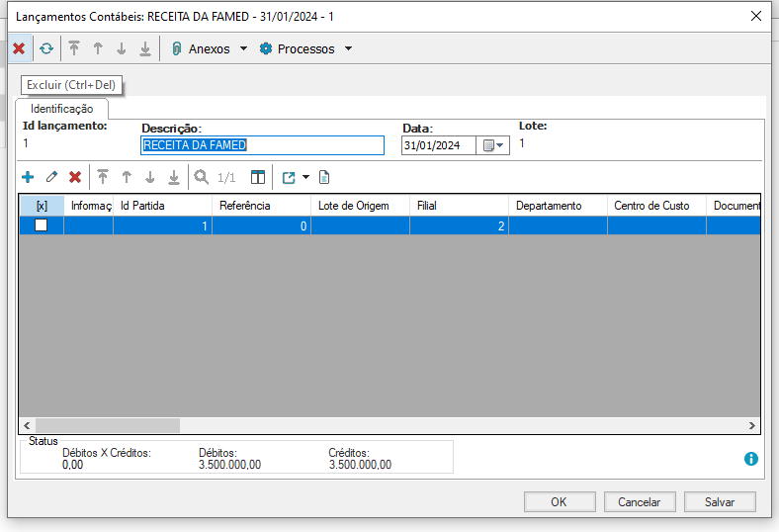Screen dimensions: 779x532
Task: Delete the row using the grid's red X
Action: (x=74, y=177)
